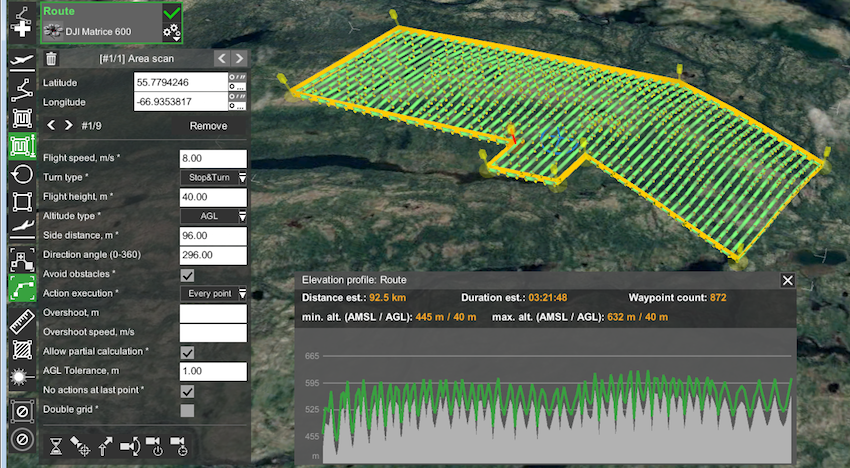Enable the Double grid checkbox
The image size is (850, 468).
click(187, 410)
